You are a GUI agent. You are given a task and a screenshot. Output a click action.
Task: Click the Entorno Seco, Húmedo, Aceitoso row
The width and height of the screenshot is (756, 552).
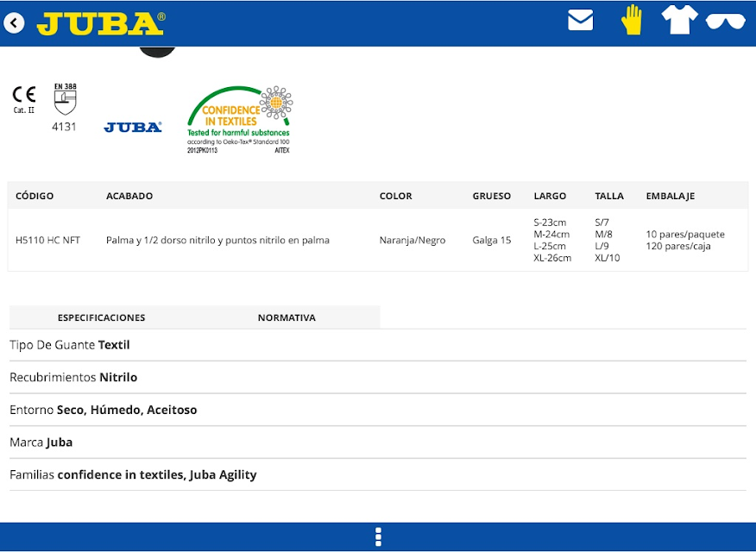coord(378,410)
